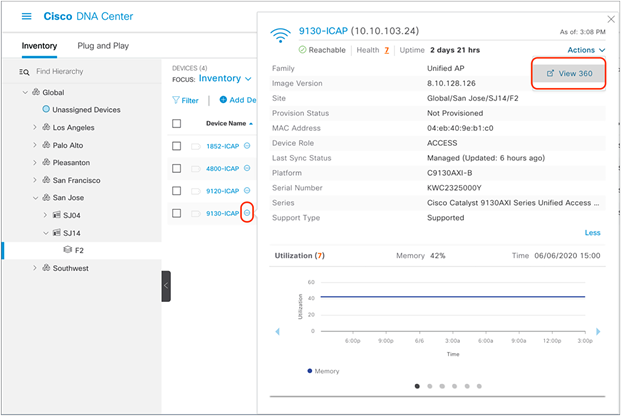Click the details icon beside 4800-ICAP

pyautogui.click(x=247, y=168)
